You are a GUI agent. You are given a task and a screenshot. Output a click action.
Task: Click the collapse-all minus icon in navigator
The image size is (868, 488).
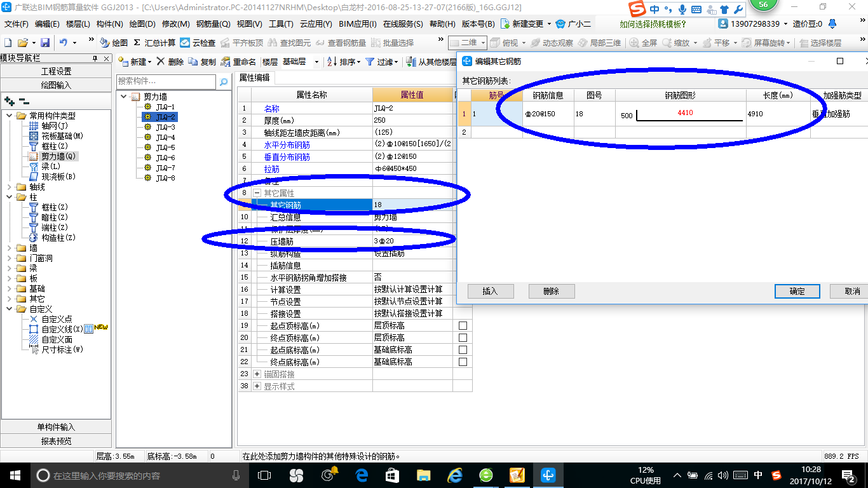24,101
